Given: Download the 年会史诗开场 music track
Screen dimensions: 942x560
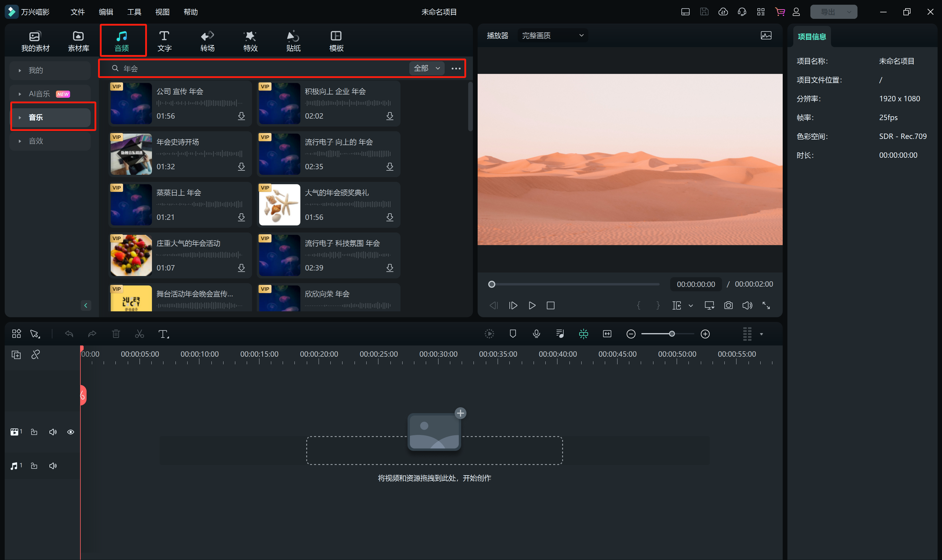Looking at the screenshot, I should [x=241, y=167].
